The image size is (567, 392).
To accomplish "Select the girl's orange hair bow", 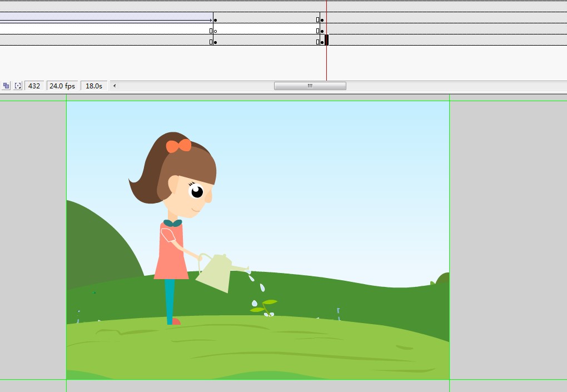I will pyautogui.click(x=178, y=146).
